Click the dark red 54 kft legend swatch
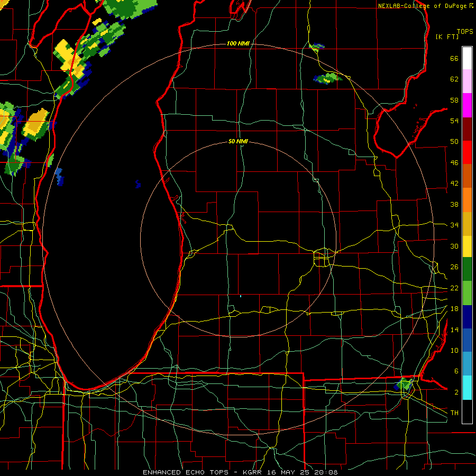Viewport: 476px width, 476px height. (x=467, y=129)
